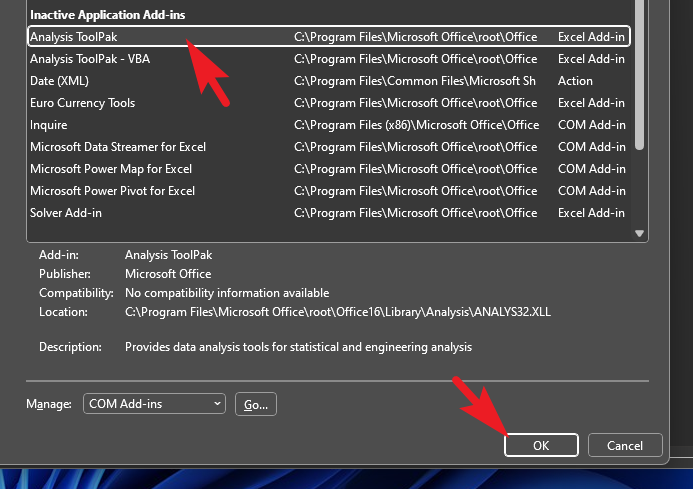Click the COM Add-in type for Power Pivot
The height and width of the screenshot is (489, 693).
[x=591, y=191]
